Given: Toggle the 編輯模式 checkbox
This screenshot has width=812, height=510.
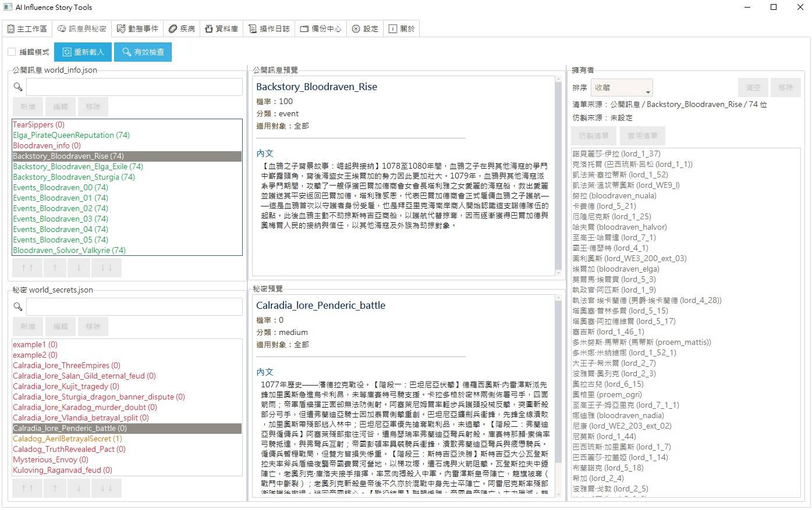Looking at the screenshot, I should 12,52.
